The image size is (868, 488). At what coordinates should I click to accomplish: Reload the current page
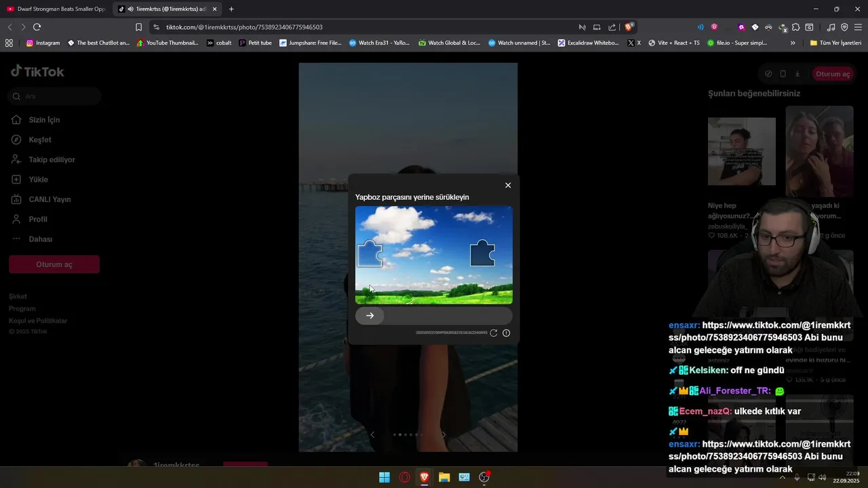tap(37, 27)
